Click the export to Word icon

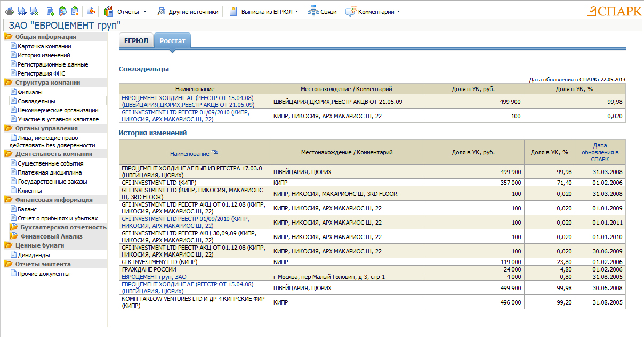pos(21,11)
